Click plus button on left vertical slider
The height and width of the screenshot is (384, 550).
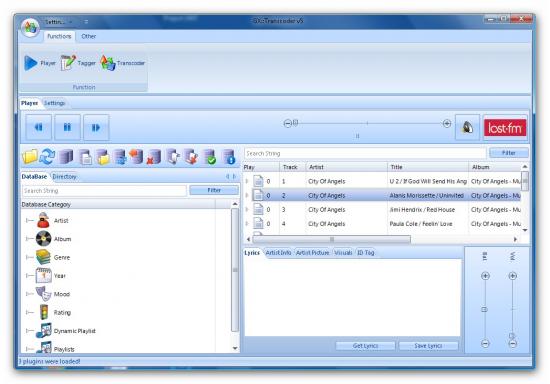[485, 276]
